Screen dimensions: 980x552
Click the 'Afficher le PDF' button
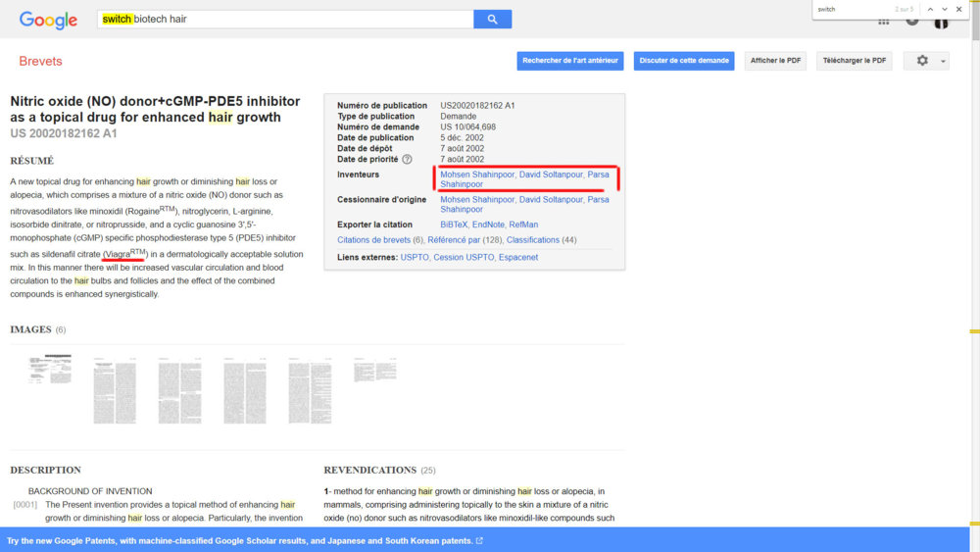(x=775, y=61)
